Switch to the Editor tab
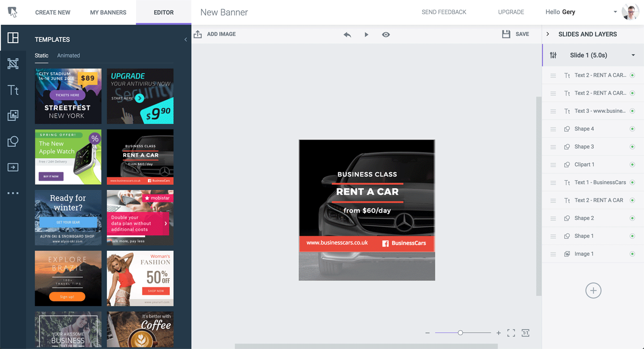Viewport: 644px width, 349px height. (163, 12)
